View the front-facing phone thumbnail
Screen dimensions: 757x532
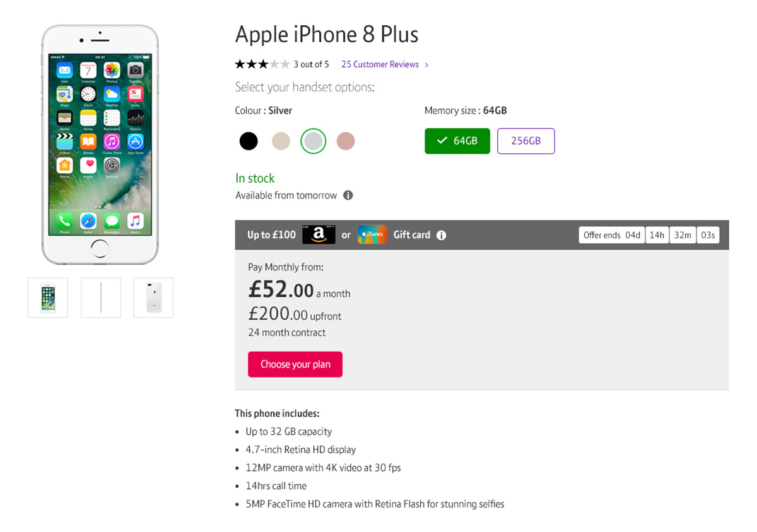48,298
